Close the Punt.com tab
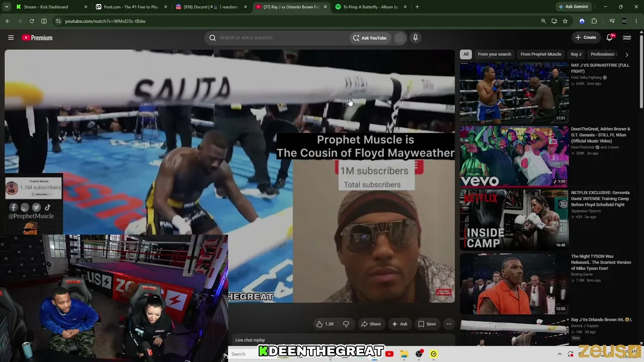The height and width of the screenshot is (362, 644). (166, 7)
